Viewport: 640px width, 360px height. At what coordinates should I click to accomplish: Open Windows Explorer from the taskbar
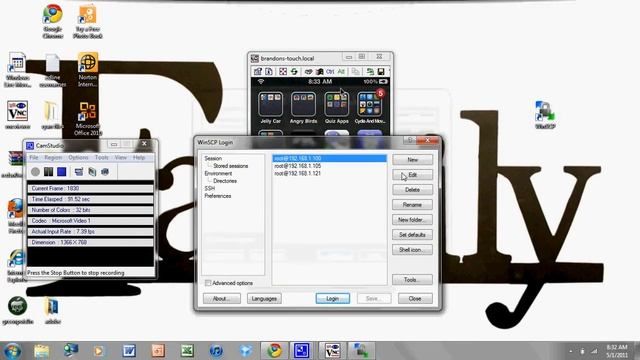pyautogui.click(x=41, y=351)
